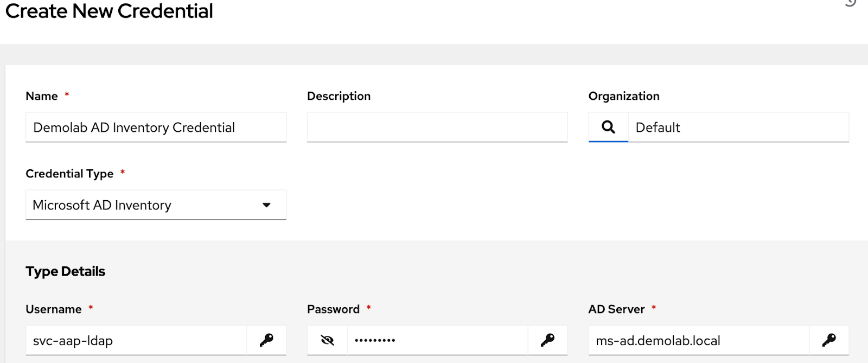868x363 pixels.
Task: Click into the empty Description field
Action: coord(437,127)
